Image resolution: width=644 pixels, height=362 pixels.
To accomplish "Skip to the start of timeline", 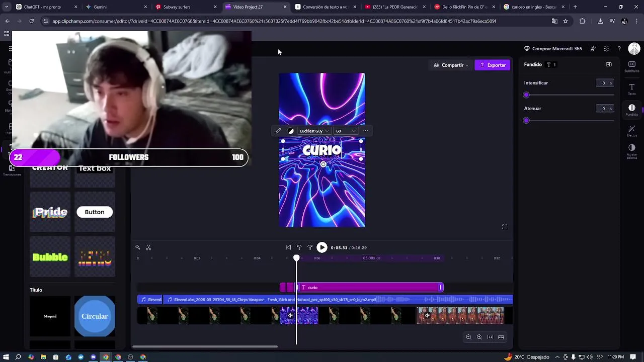I will (x=288, y=247).
